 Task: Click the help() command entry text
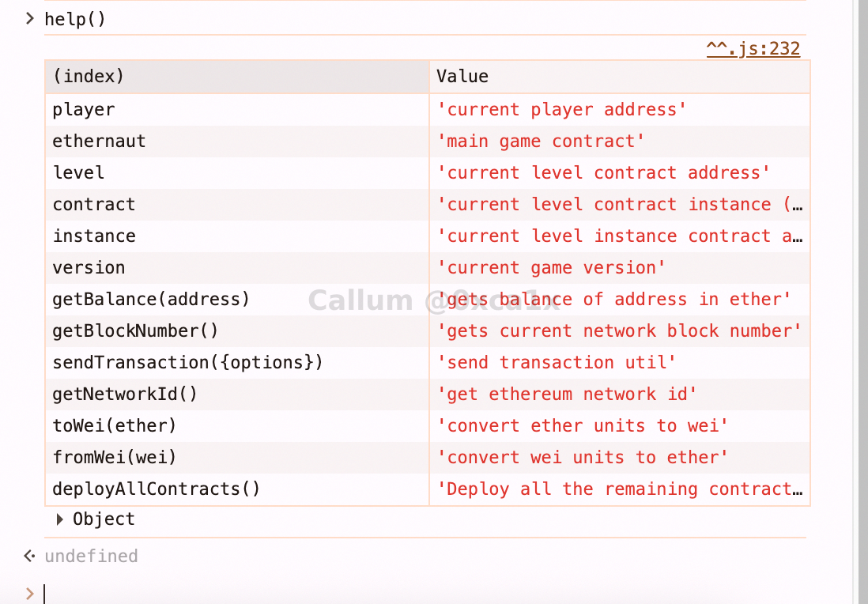75,20
